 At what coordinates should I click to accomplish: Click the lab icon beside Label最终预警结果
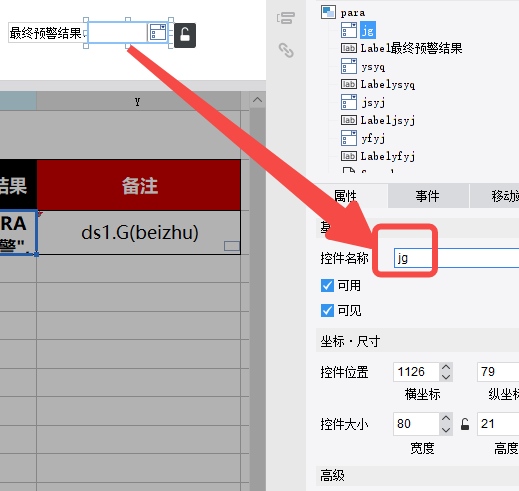[x=349, y=48]
